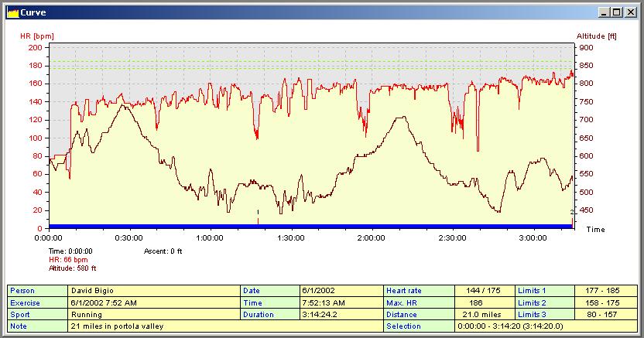The image size is (644, 338).
Task: Select the Exercise value 6/1/2002 7:52 AM
Action: pyautogui.click(x=155, y=302)
